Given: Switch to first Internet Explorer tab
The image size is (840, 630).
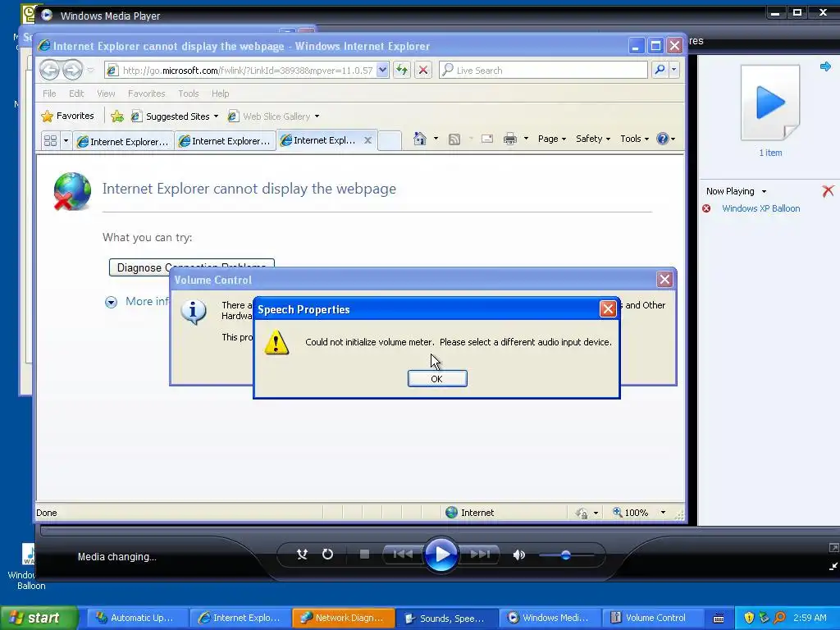Looking at the screenshot, I should [x=123, y=141].
